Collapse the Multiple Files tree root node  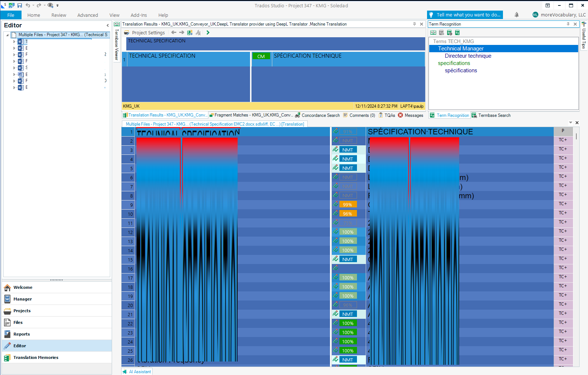tap(7, 35)
